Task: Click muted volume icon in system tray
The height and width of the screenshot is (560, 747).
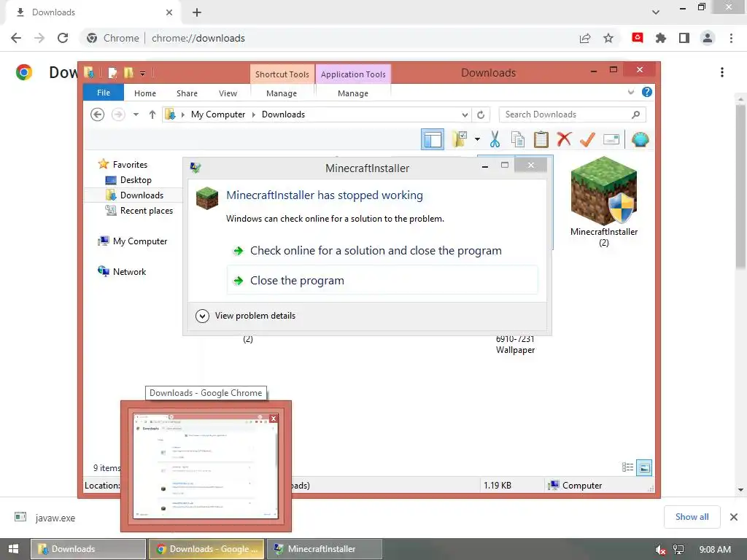Action: click(x=660, y=549)
